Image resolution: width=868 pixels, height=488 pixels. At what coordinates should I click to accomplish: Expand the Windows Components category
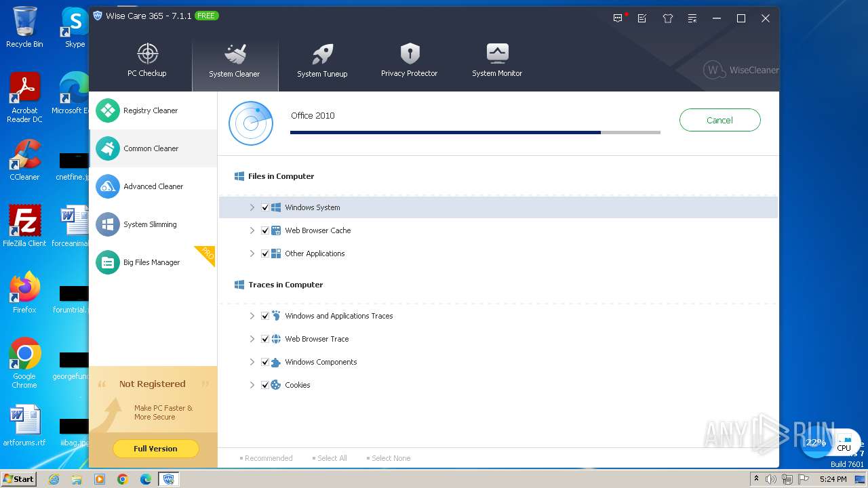point(252,362)
